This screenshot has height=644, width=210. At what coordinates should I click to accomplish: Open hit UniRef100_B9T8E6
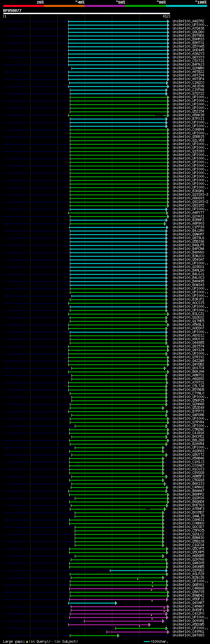(x=188, y=36)
